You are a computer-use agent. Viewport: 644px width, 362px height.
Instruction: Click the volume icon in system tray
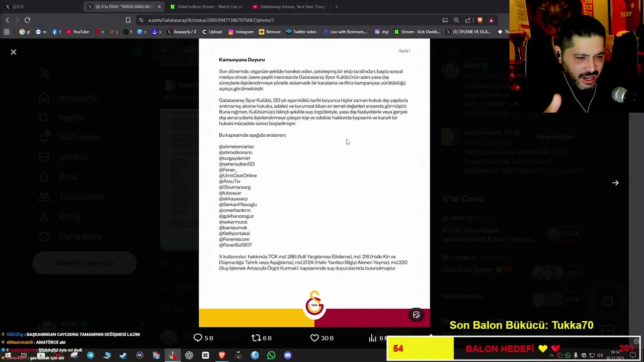pos(600,355)
